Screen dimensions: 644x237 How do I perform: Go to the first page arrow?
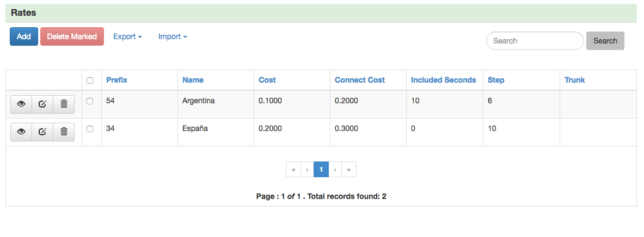(293, 170)
